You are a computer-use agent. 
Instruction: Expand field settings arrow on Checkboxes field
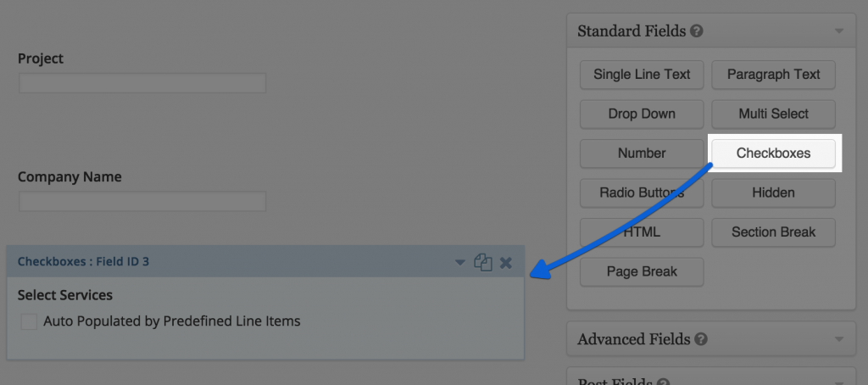point(460,263)
